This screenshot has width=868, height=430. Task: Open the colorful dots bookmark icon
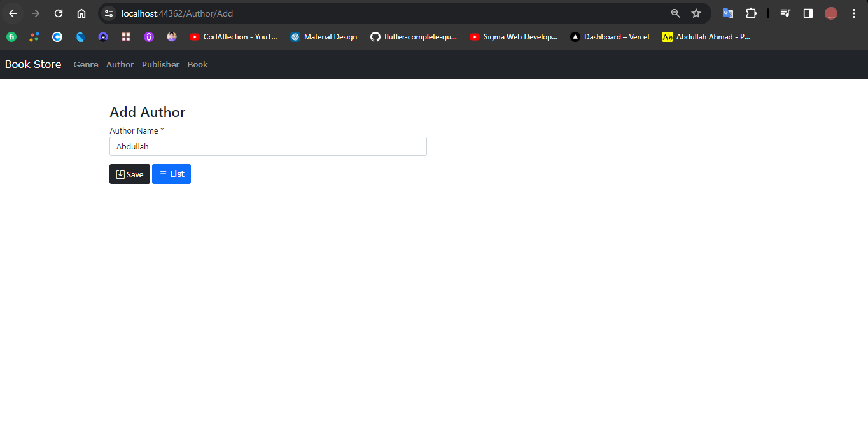[x=34, y=37]
